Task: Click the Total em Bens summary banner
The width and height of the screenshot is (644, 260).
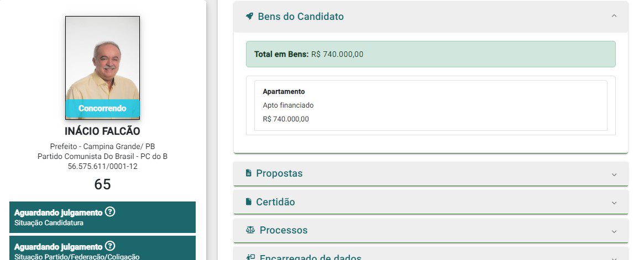Action: pyautogui.click(x=430, y=54)
